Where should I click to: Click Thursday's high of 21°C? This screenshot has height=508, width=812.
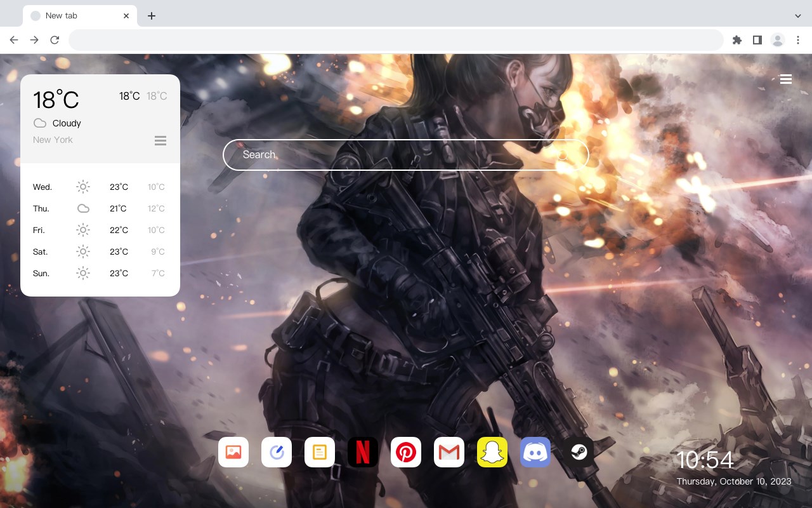[x=118, y=208]
